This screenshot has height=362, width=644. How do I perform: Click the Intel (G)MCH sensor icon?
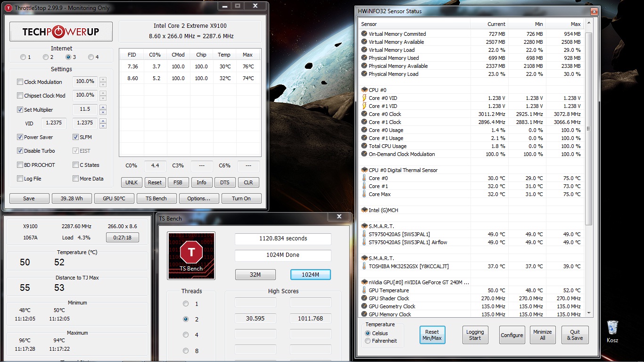[364, 210]
